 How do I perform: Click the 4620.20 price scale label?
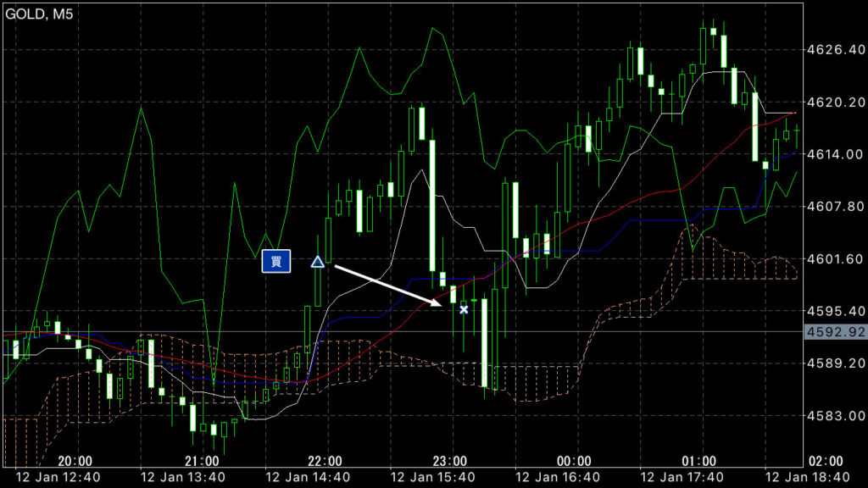[836, 102]
